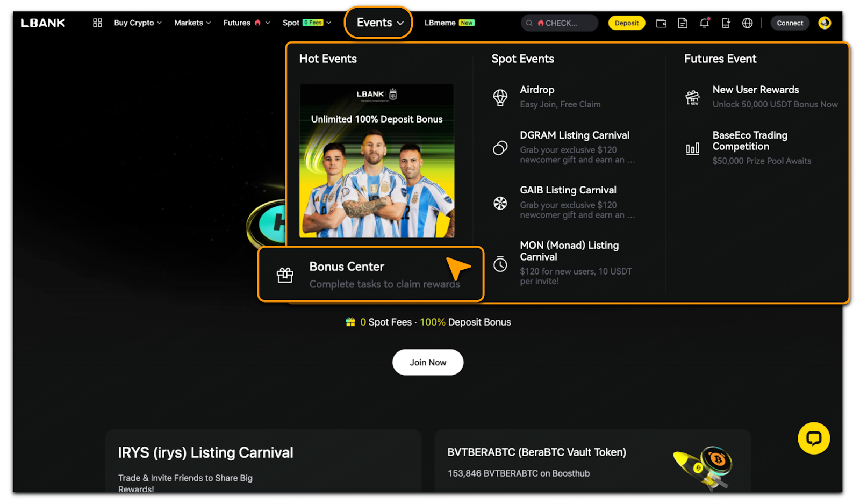
Task: Click the header search field
Action: coord(559,23)
